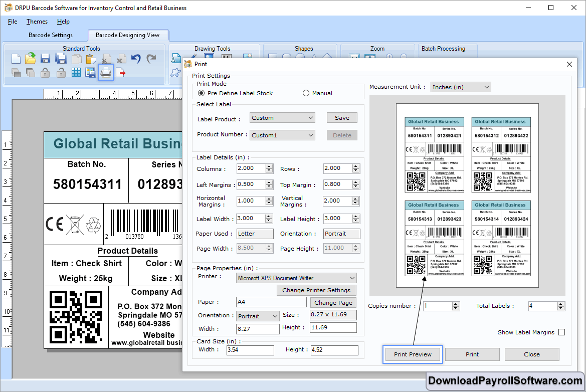Click the Paper Used field showing Letter
Screen dimensions: 586x392
pyautogui.click(x=255, y=234)
